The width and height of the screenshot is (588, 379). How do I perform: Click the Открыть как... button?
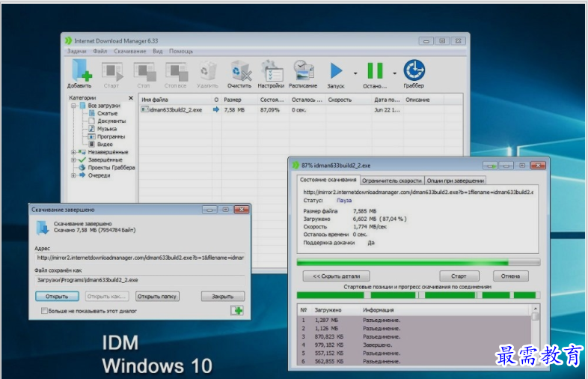pyautogui.click(x=106, y=297)
